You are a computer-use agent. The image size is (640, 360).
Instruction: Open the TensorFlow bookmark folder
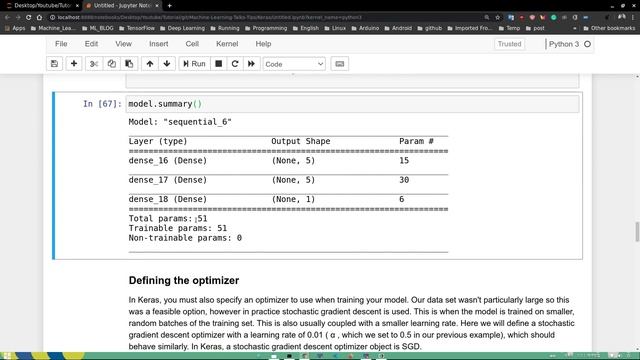tap(137, 28)
